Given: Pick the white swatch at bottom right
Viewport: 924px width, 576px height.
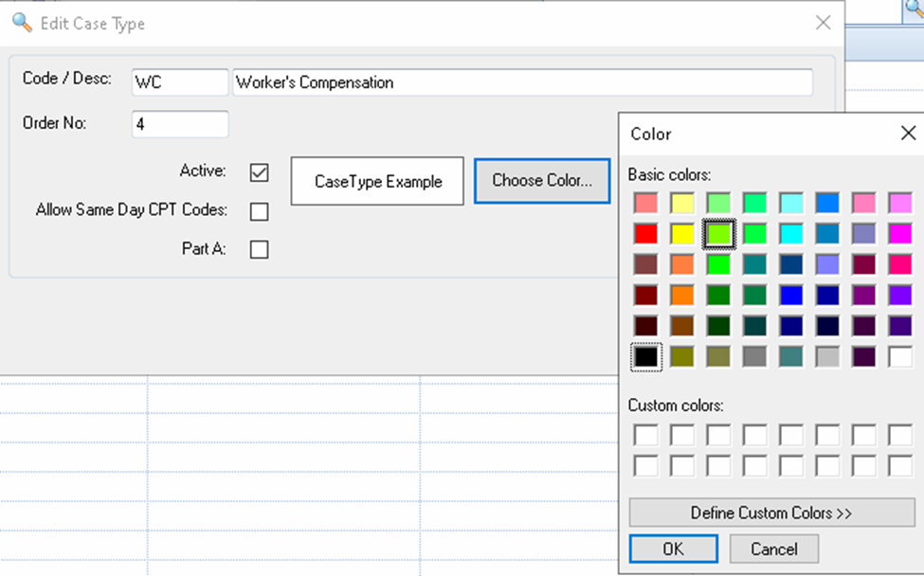Looking at the screenshot, I should [x=897, y=357].
